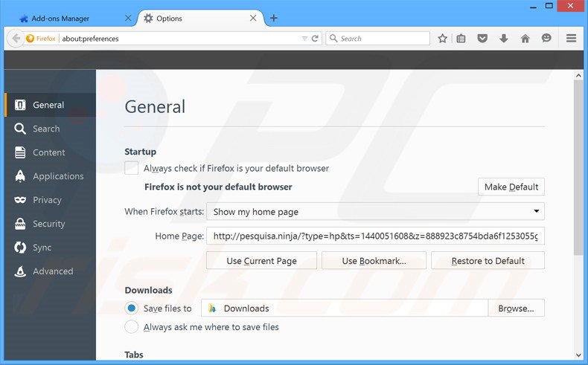The image size is (588, 365).
Task: Click the Restore to Default button
Action: point(488,261)
